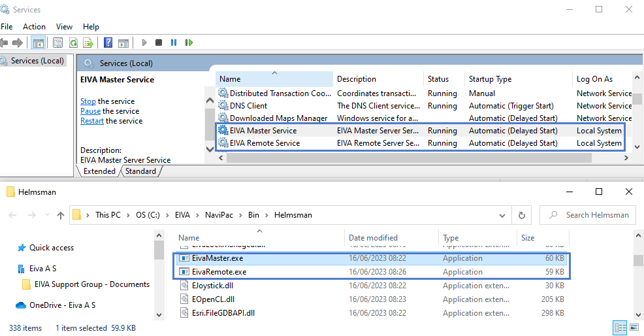Open the View menu in Services

(64, 26)
